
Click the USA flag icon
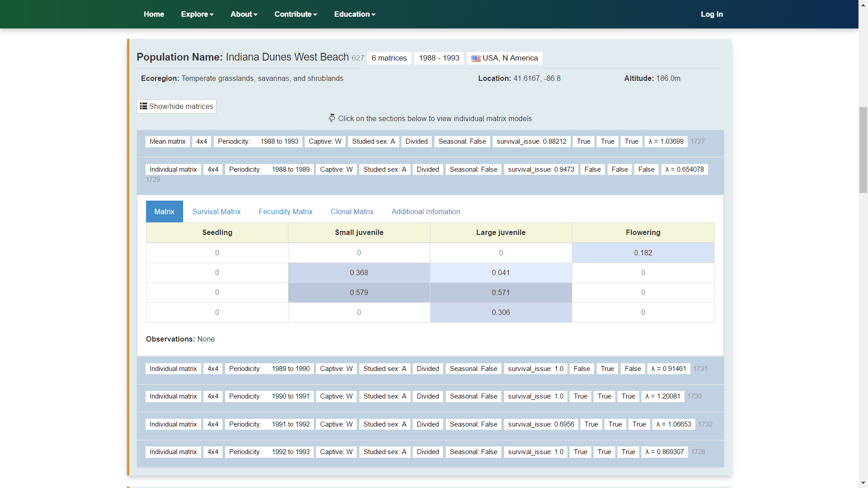tap(476, 58)
